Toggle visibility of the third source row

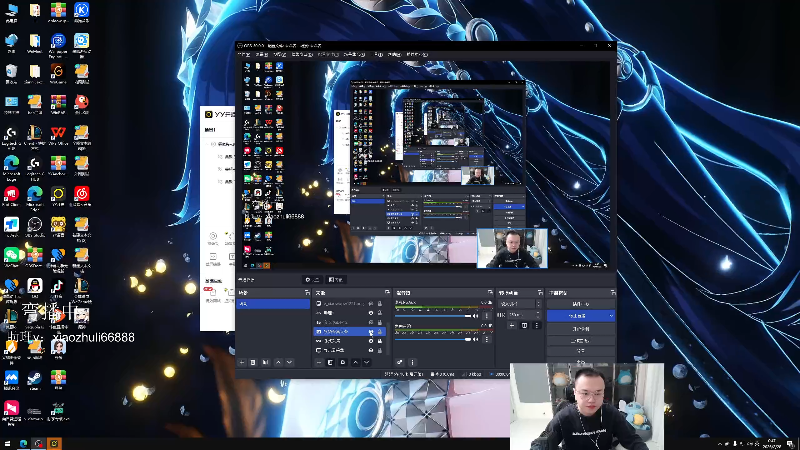[x=371, y=322]
